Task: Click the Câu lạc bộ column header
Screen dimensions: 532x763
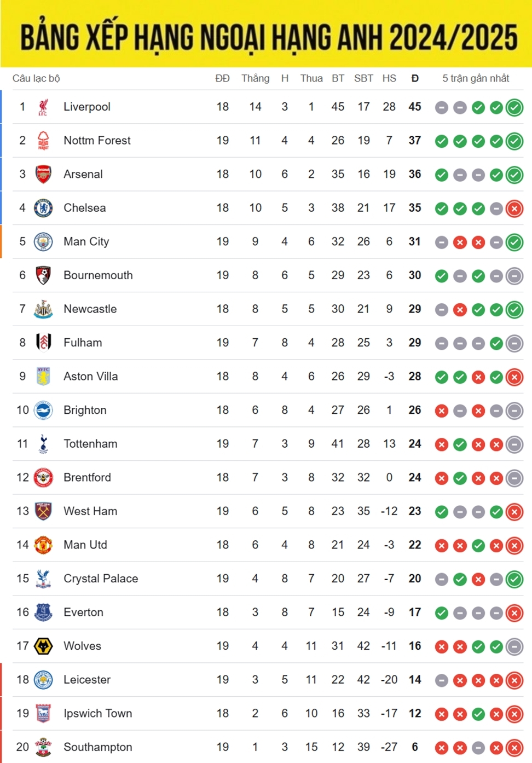Action: point(36,78)
